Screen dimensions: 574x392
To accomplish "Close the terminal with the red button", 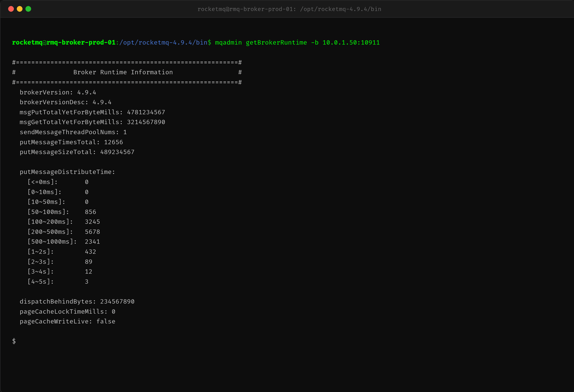I will [x=11, y=9].
